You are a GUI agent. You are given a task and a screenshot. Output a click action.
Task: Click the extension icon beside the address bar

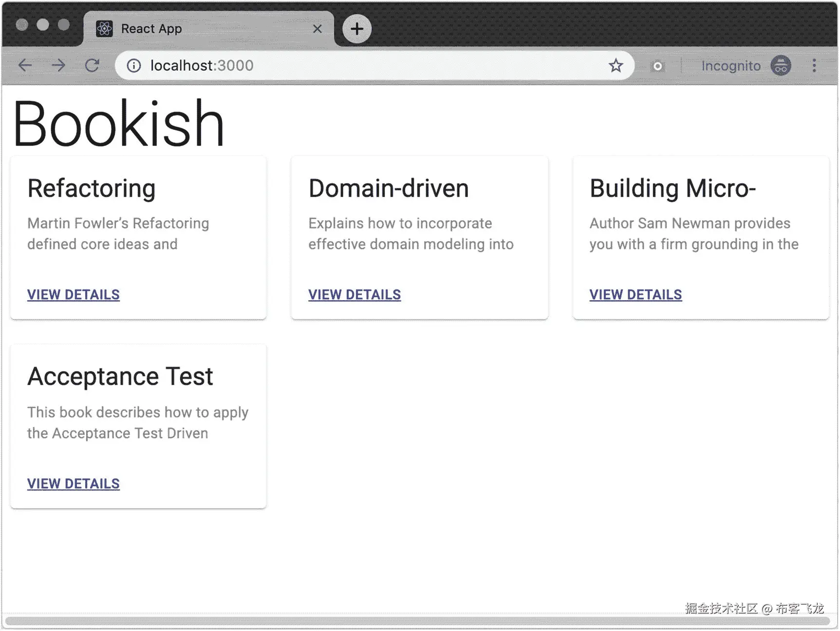(657, 66)
